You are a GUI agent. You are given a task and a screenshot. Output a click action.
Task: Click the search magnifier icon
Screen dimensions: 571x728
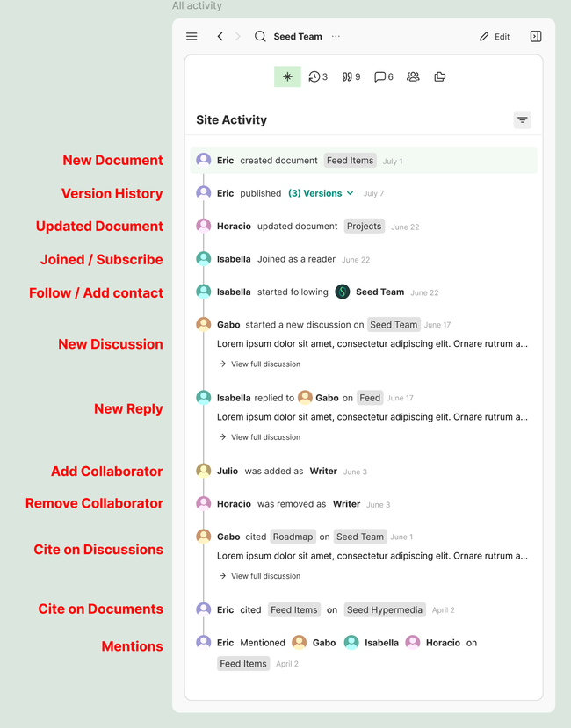260,37
